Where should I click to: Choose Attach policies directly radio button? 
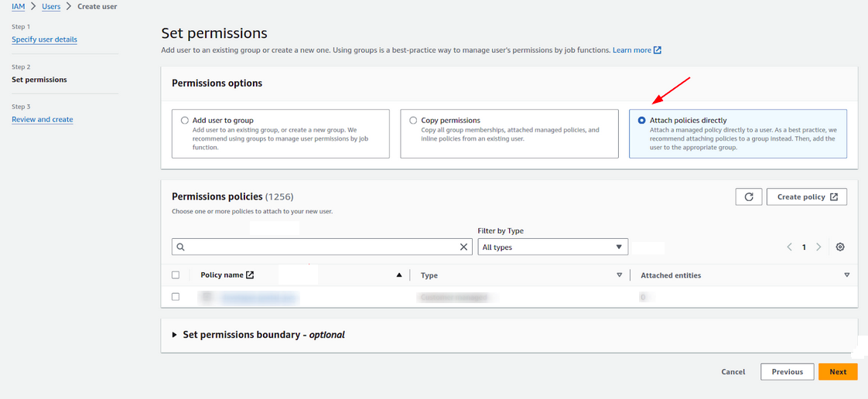641,121
